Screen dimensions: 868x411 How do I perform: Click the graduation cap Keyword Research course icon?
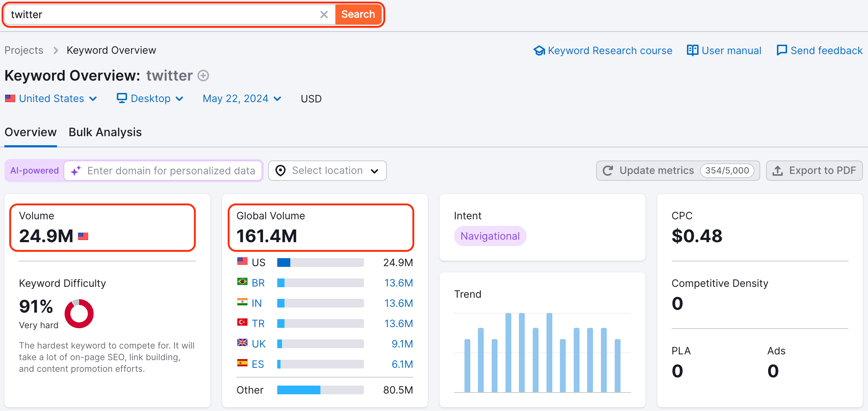[539, 50]
